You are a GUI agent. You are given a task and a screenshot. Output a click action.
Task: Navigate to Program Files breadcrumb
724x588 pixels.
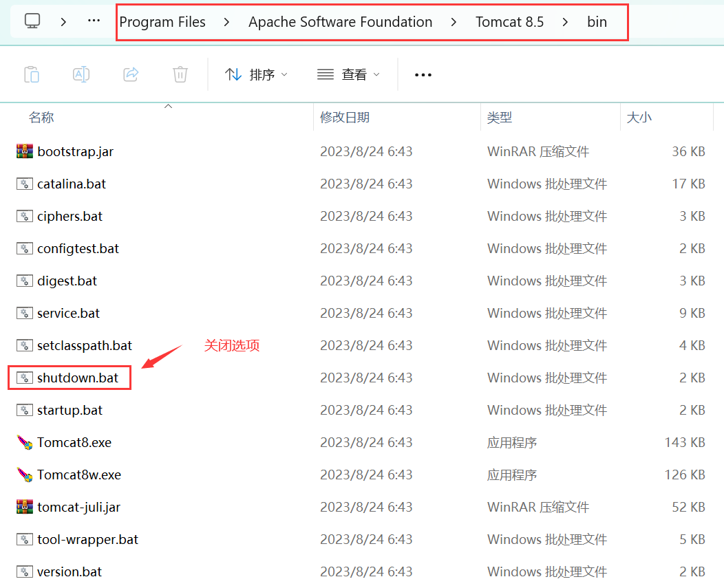coord(162,22)
